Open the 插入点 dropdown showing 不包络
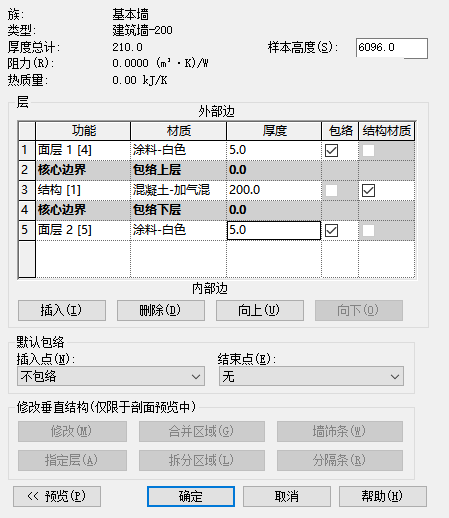The image size is (449, 518). [x=111, y=376]
